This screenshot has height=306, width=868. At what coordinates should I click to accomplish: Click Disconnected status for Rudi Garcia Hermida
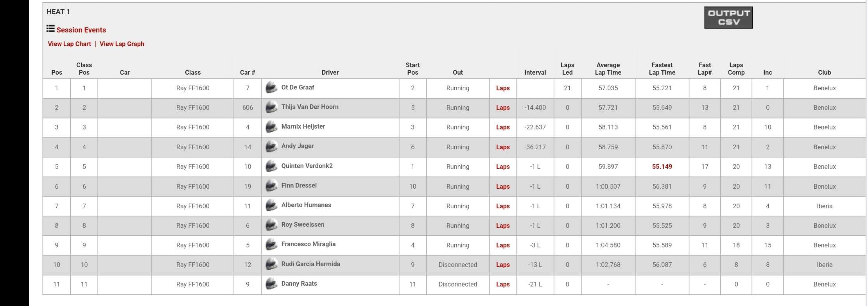tap(457, 265)
